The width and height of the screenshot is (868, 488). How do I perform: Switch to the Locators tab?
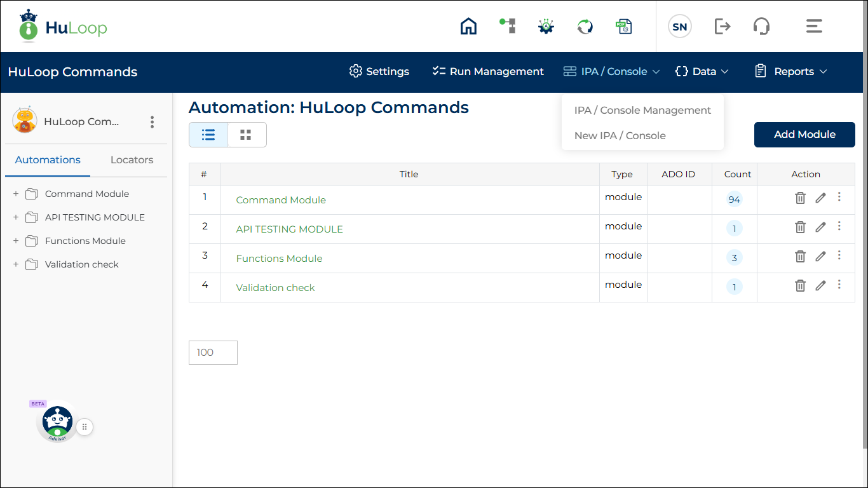tap(132, 160)
